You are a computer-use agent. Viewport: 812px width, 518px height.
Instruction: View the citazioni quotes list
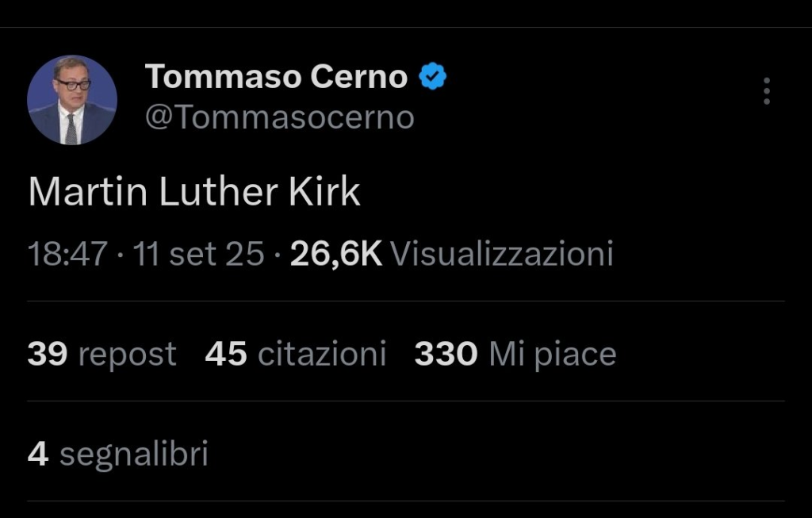[x=322, y=354]
